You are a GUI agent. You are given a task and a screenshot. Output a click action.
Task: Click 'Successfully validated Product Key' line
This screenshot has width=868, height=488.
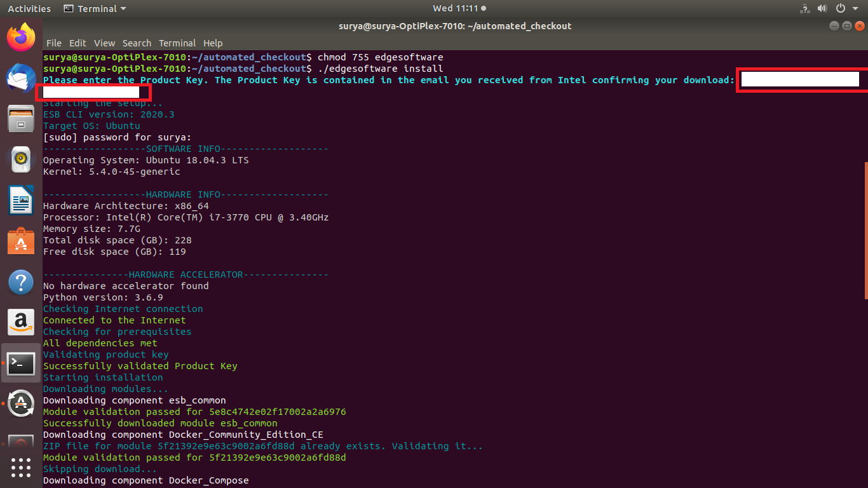coord(140,366)
